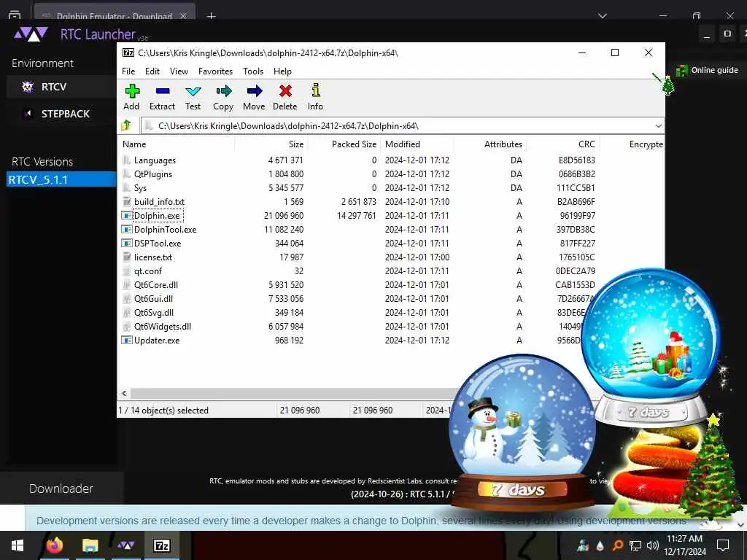
Task: Click the DSPTool.exe file icon
Action: coord(127,244)
